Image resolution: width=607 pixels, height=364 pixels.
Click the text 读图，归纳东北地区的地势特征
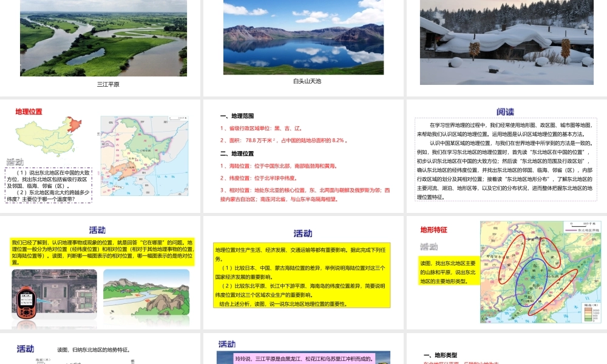(x=93, y=349)
